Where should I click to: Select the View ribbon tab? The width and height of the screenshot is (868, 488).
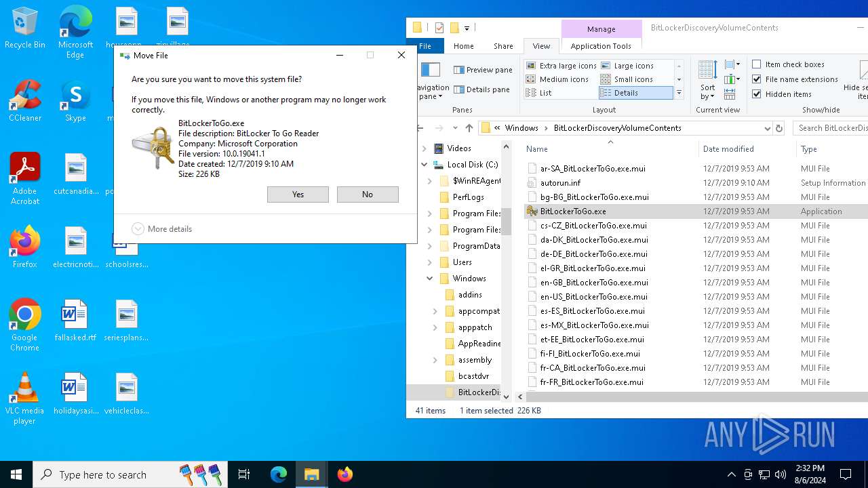(x=541, y=46)
